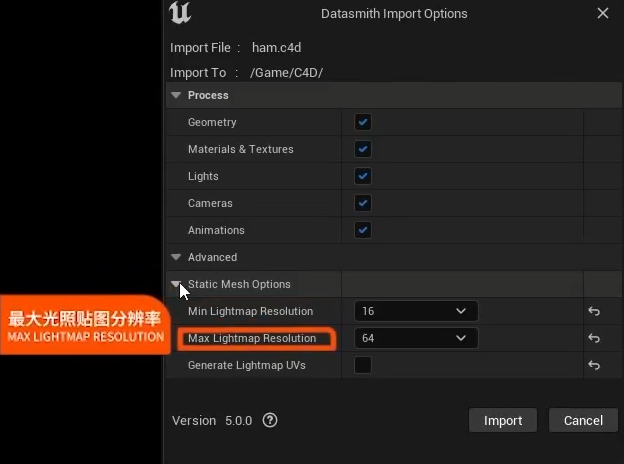
Task: Click the ham.c4d file name
Action: coord(277,48)
